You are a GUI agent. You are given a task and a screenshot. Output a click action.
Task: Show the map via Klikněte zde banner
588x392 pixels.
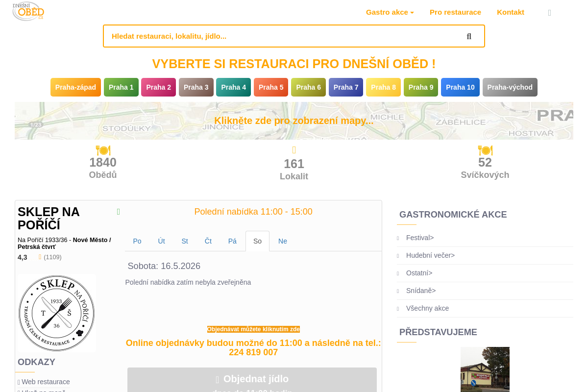[x=294, y=121]
